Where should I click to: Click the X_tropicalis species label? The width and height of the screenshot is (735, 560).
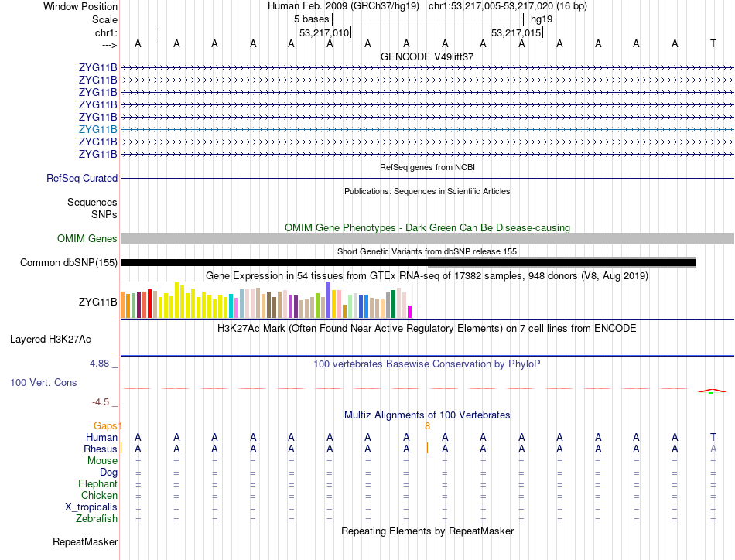coord(91,507)
